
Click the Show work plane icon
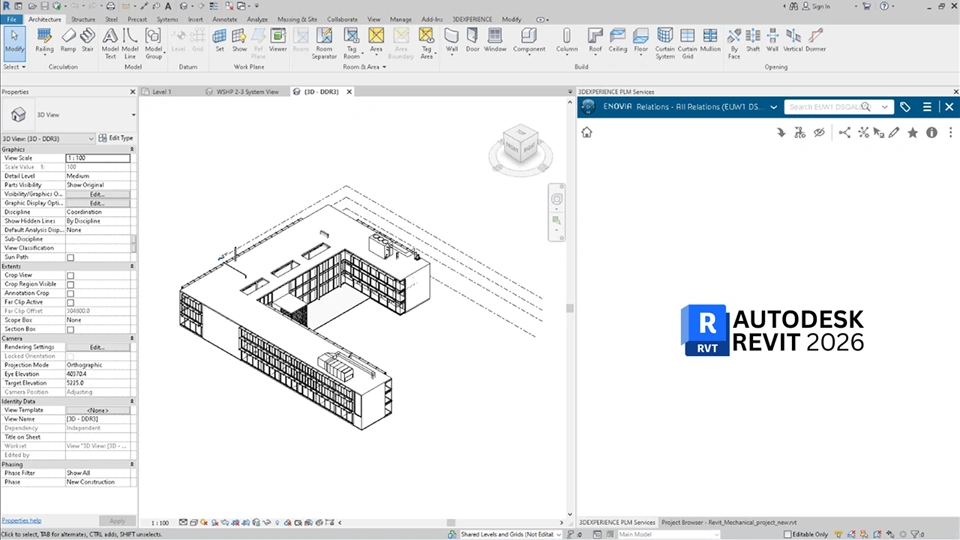239,40
